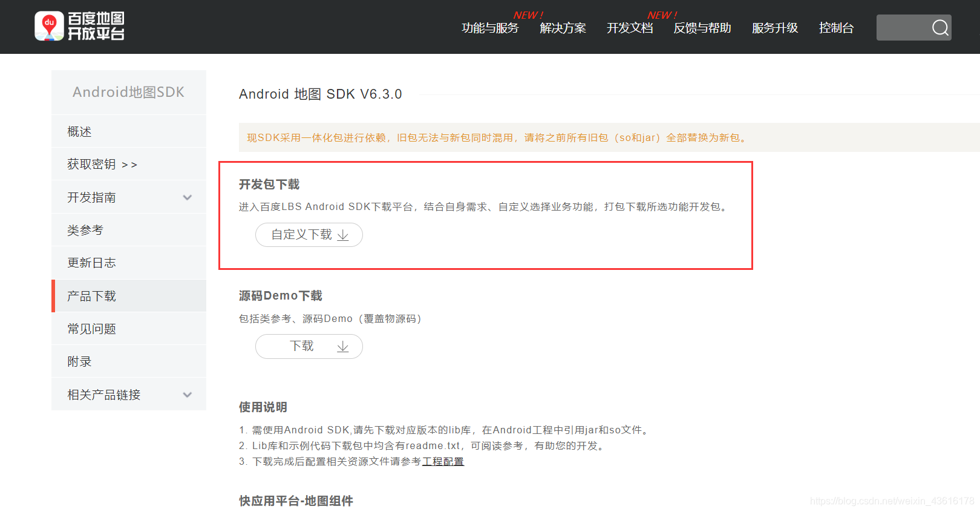The width and height of the screenshot is (980, 512).
Task: Open the 功能与服务 menu
Action: pyautogui.click(x=490, y=28)
